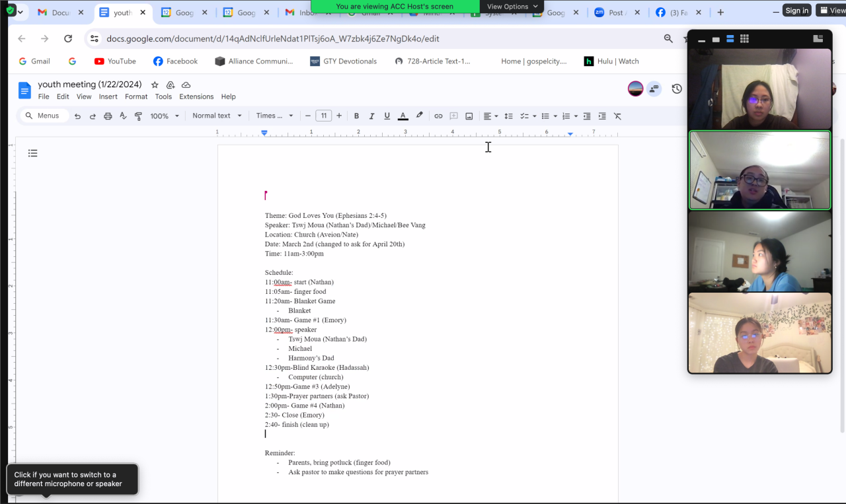Screen dimensions: 846x504
Task: Expand numbered list options arrow
Action: point(576,116)
